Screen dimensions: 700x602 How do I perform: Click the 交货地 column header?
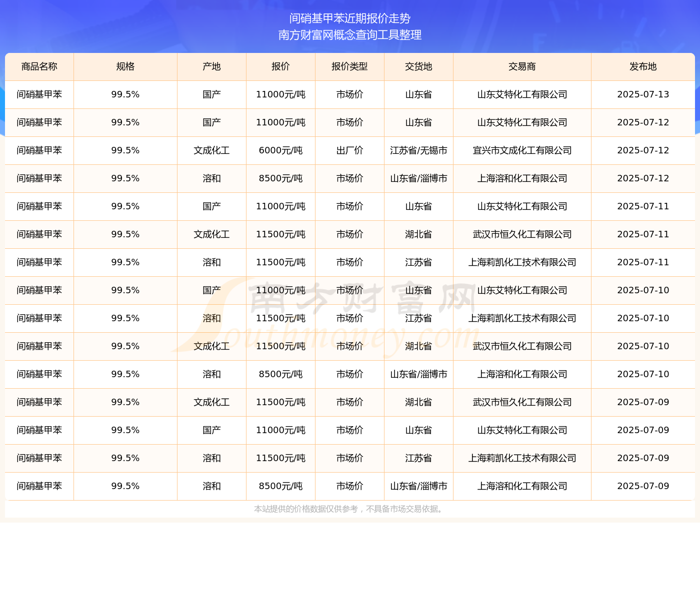[418, 66]
